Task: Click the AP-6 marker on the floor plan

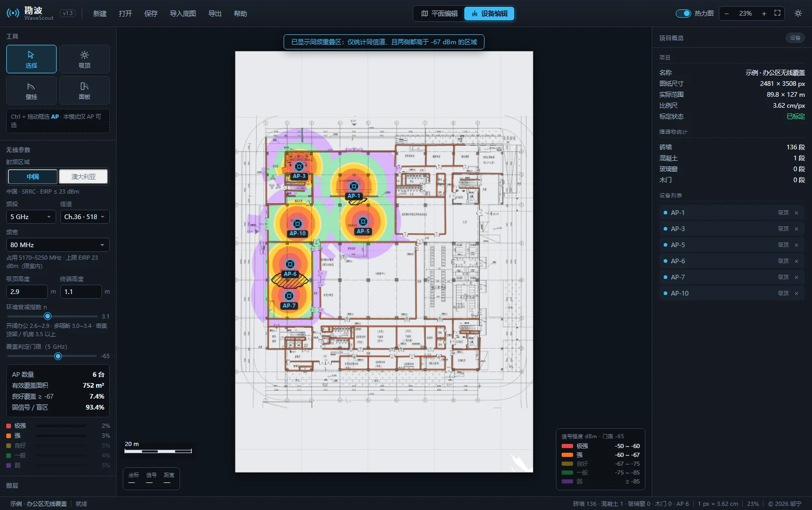Action: (x=290, y=264)
